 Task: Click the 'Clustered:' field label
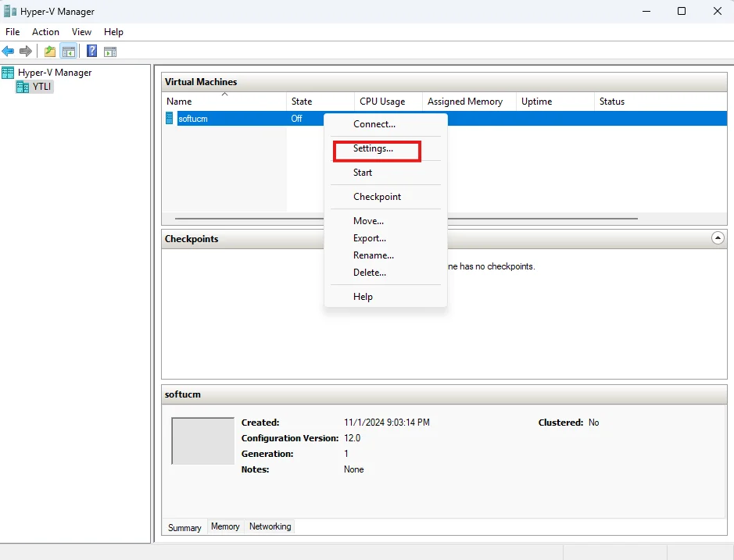coord(560,423)
